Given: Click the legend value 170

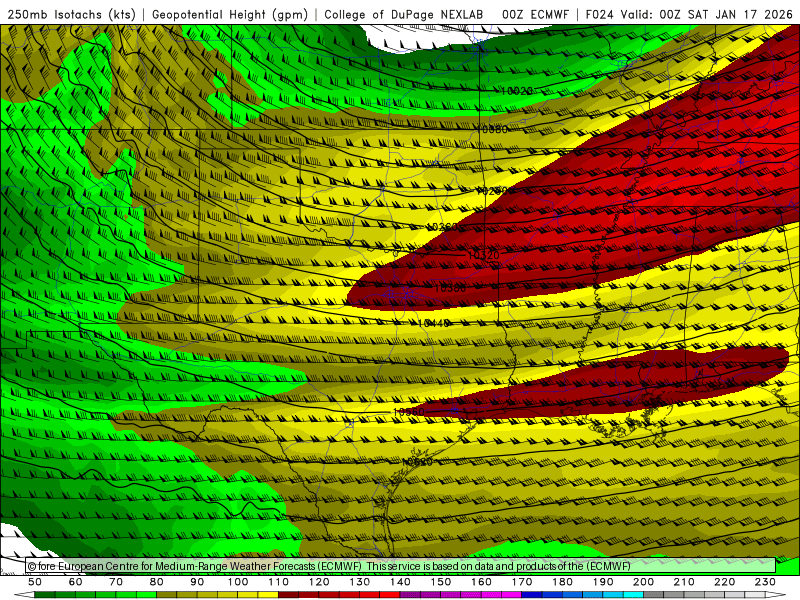Looking at the screenshot, I should coord(522,582).
